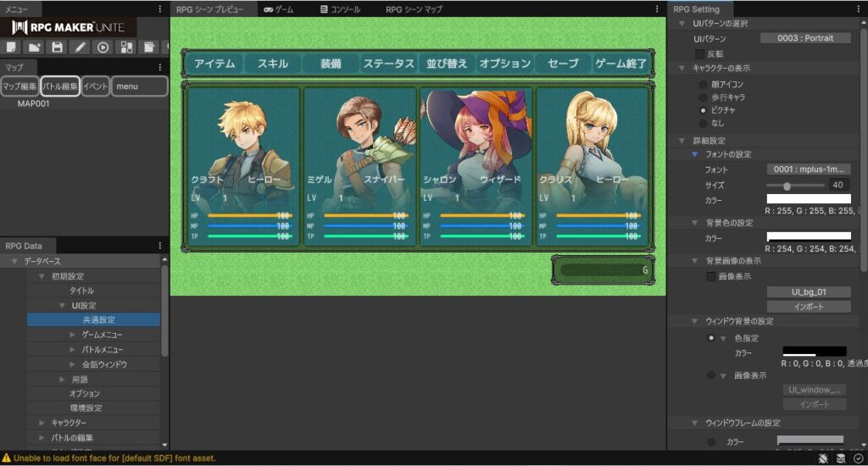Open the マップ panel kebab options
Image resolution: width=868 pixels, height=466 pixels.
click(x=160, y=67)
